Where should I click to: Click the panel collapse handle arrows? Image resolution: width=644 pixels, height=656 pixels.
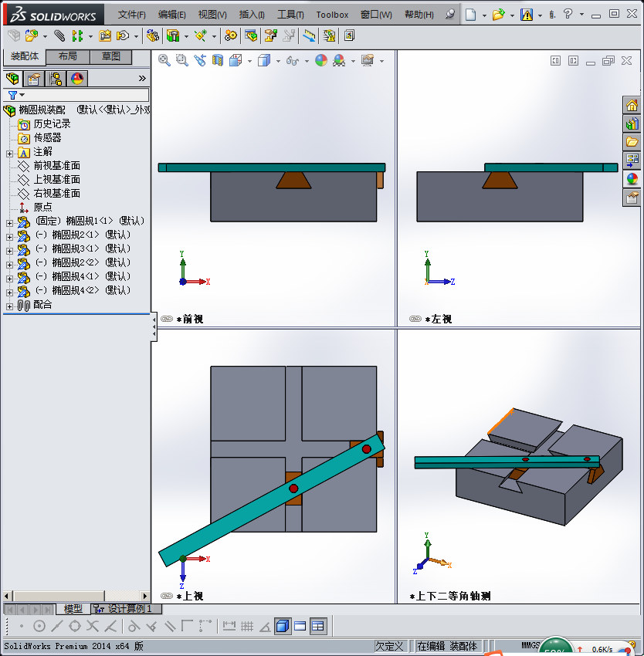coord(154,326)
